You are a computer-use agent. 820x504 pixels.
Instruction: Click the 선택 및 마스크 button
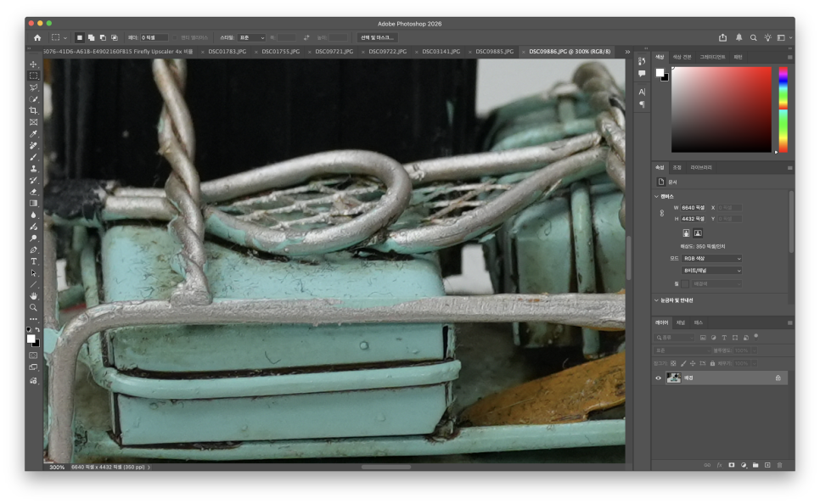(378, 37)
